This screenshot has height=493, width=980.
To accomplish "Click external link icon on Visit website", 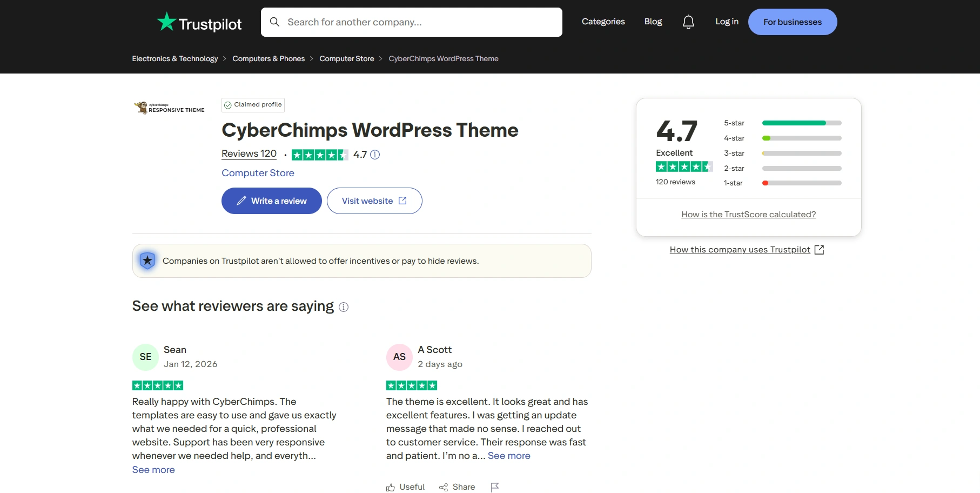I will 402,201.
